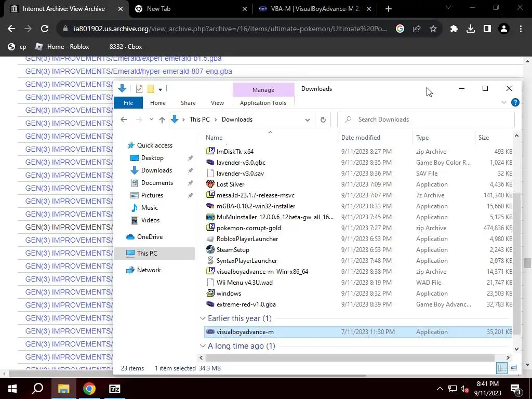Select Network in the navigation pane
The width and height of the screenshot is (532, 399).
[149, 270]
